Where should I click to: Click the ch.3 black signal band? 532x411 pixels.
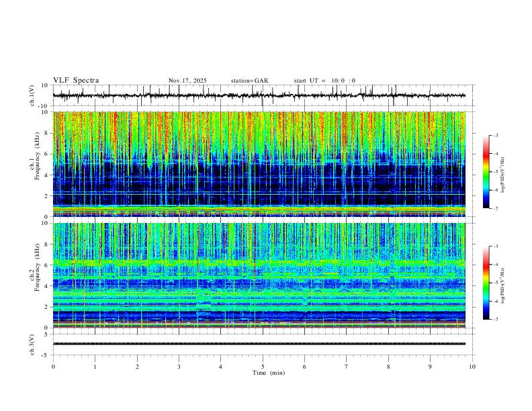[259, 344]
